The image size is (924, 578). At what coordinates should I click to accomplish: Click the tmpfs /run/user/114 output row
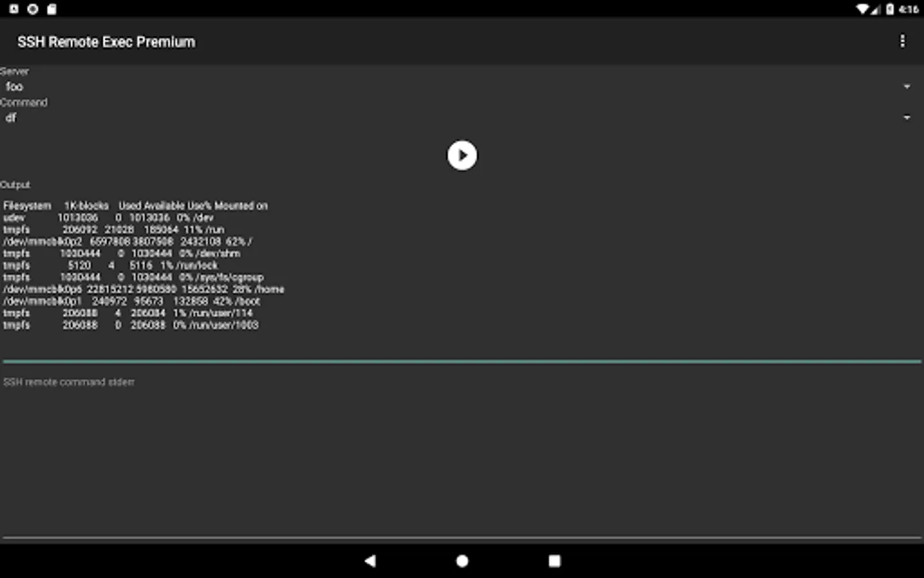tap(128, 313)
